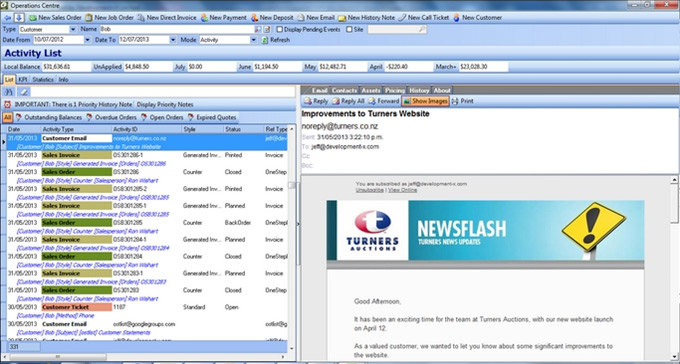Viewport: 680px width, 364px height.
Task: Click Display Priority Notes button
Action: pos(165,105)
